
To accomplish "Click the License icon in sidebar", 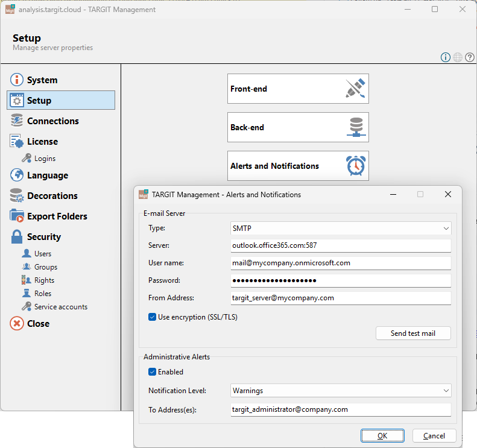I will click(17, 141).
